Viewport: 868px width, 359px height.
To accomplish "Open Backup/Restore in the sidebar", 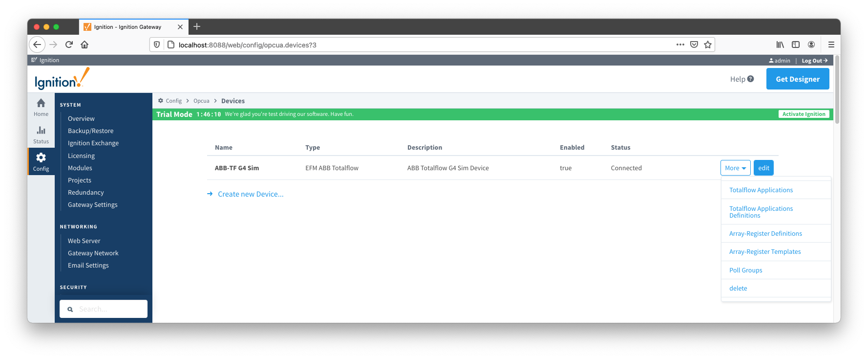I will 90,131.
